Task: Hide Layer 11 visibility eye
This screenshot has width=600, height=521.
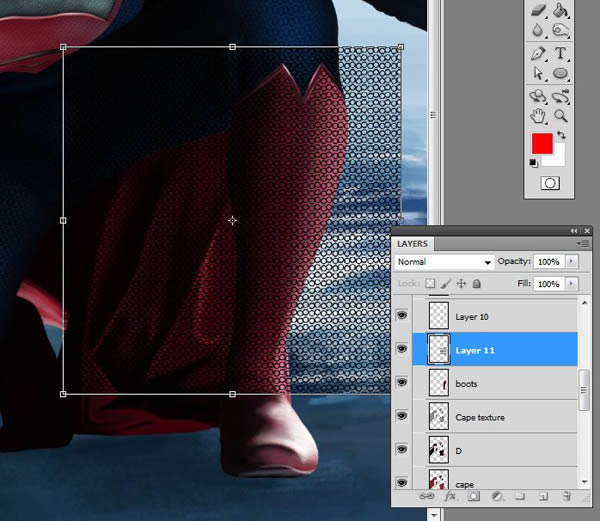Action: click(x=401, y=348)
